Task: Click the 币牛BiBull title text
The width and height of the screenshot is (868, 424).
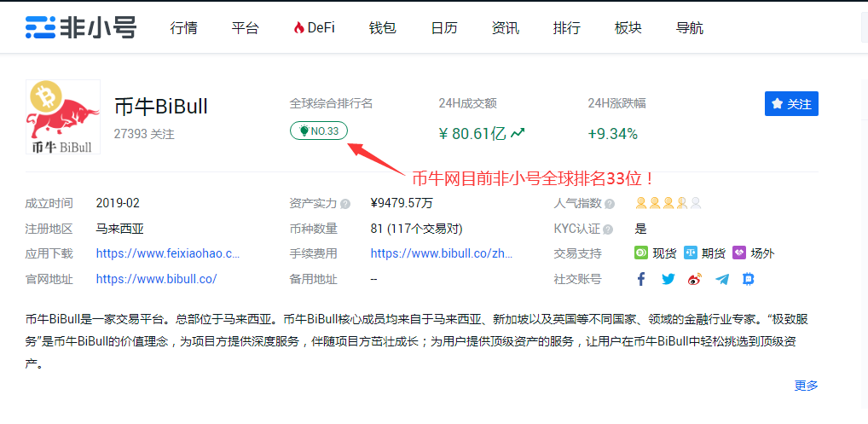Action: coord(161,106)
